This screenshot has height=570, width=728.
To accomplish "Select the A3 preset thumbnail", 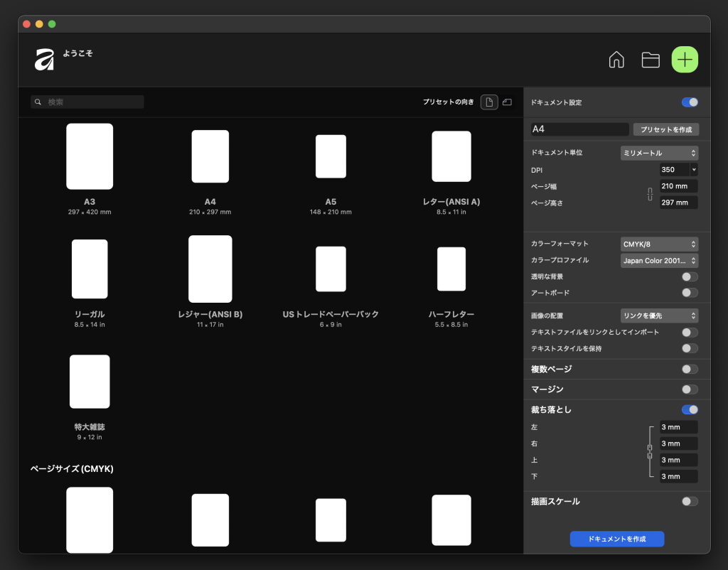I will point(89,156).
